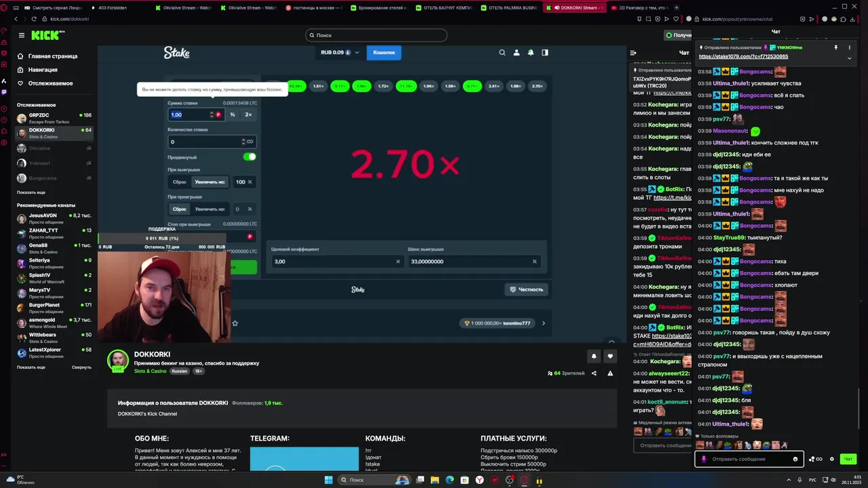This screenshot has width=868, height=488.
Task: Click Stake search magnifier icon
Action: [502, 52]
